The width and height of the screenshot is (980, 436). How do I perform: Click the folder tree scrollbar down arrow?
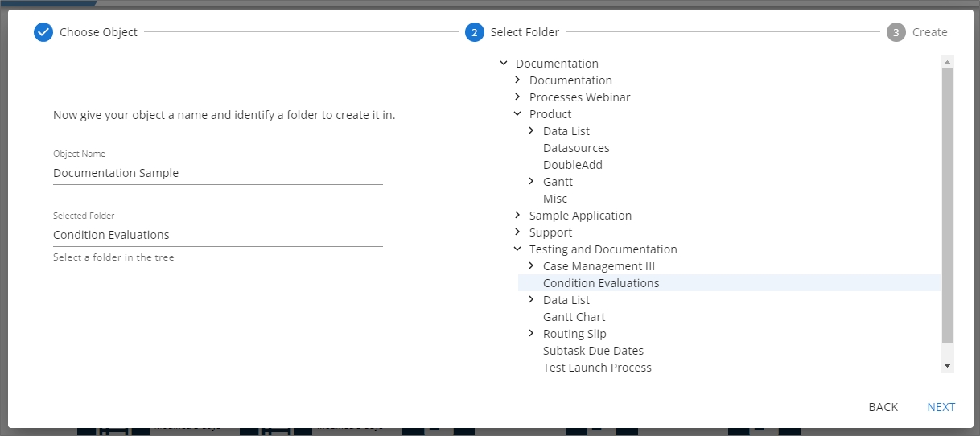947,366
